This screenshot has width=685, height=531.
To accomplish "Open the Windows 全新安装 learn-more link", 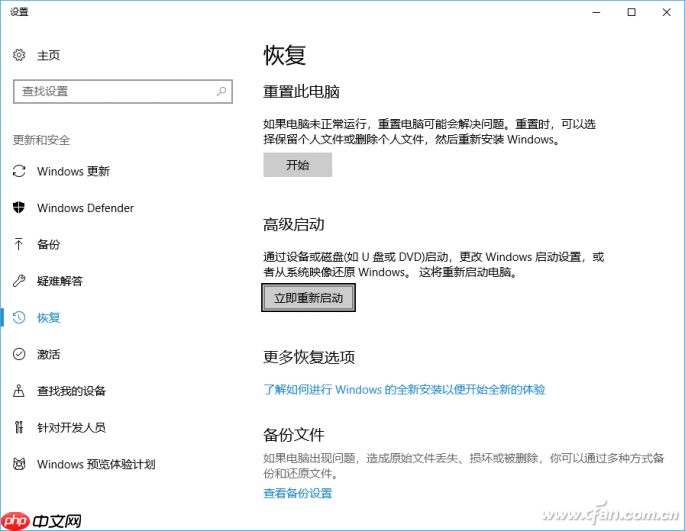I will click(x=404, y=389).
